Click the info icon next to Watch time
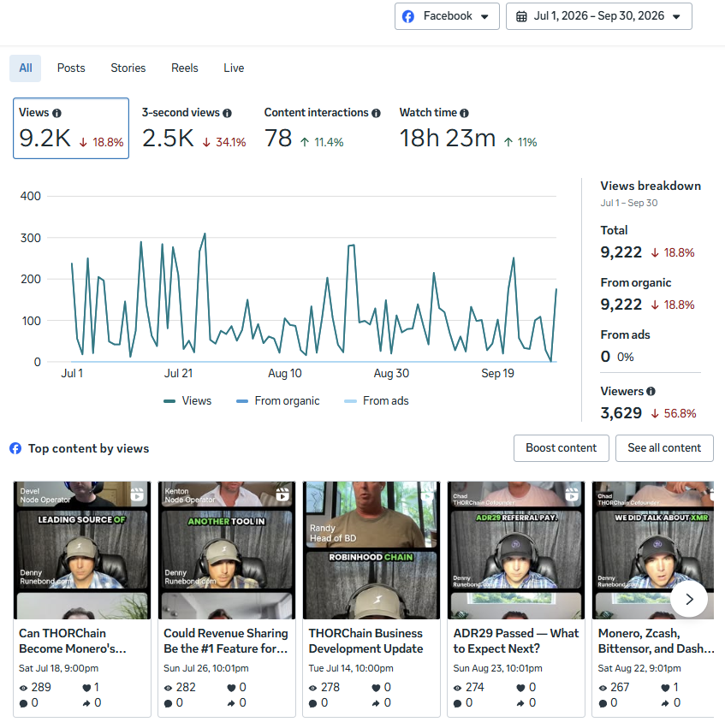 465,113
